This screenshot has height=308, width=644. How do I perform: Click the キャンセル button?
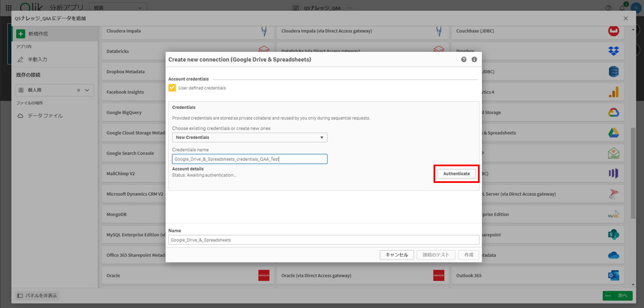tap(397, 255)
